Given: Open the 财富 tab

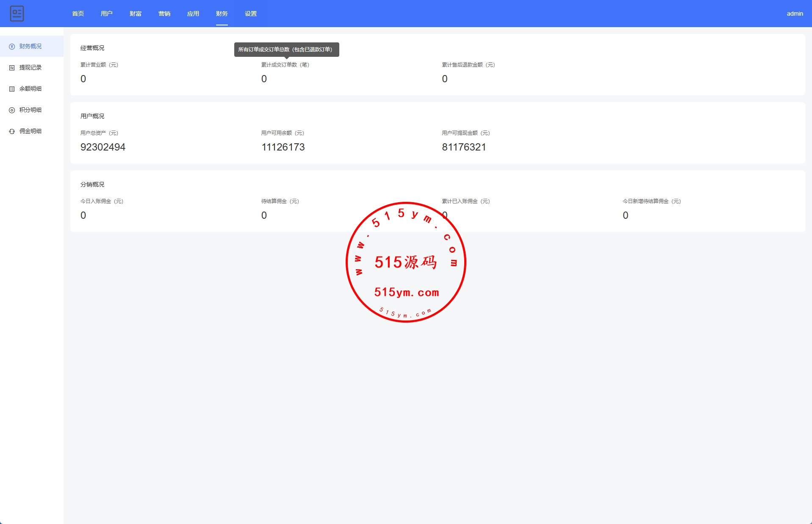Looking at the screenshot, I should pos(136,14).
